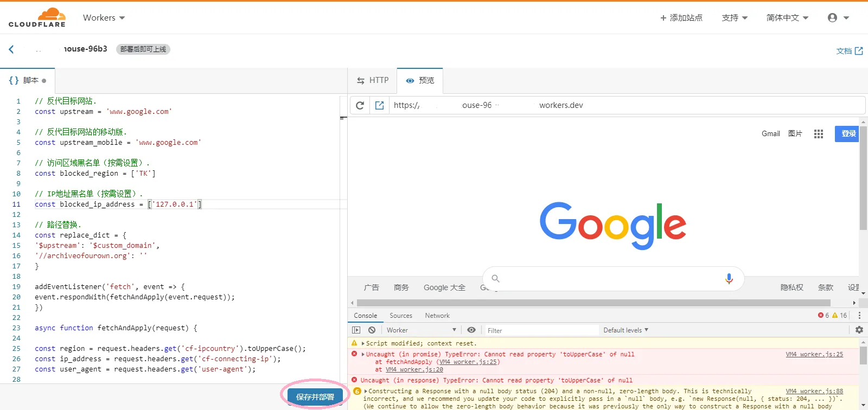Click the Gmail link
The image size is (868, 410).
tap(771, 133)
